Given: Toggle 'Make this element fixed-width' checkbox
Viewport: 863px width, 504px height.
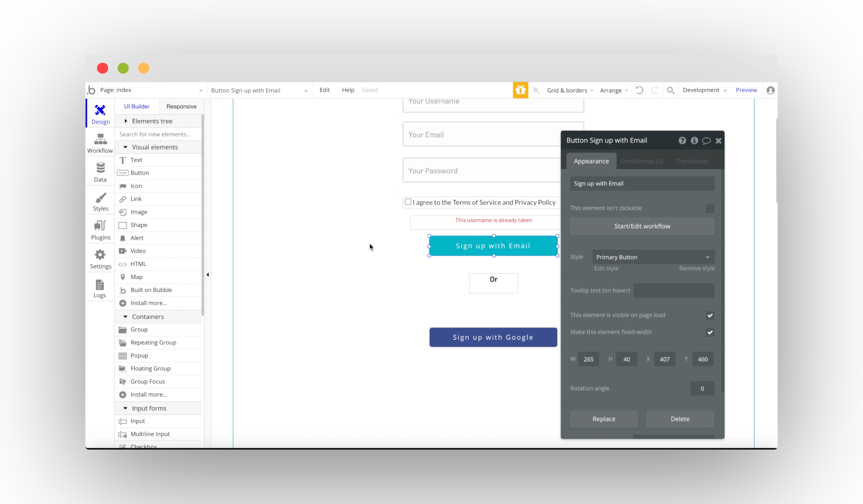Looking at the screenshot, I should pos(710,332).
